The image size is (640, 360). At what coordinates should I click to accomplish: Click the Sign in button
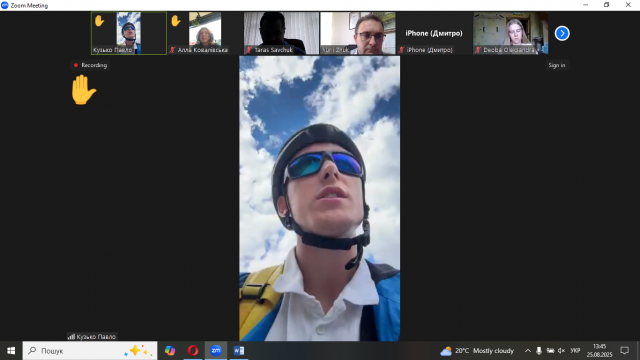(x=557, y=65)
